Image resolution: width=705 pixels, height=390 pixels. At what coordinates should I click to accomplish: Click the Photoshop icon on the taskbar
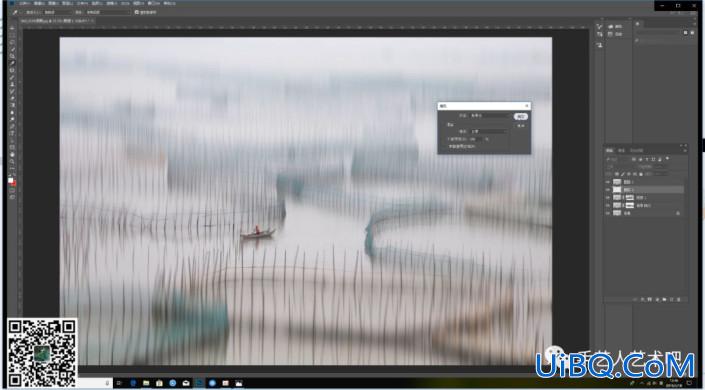[199, 383]
